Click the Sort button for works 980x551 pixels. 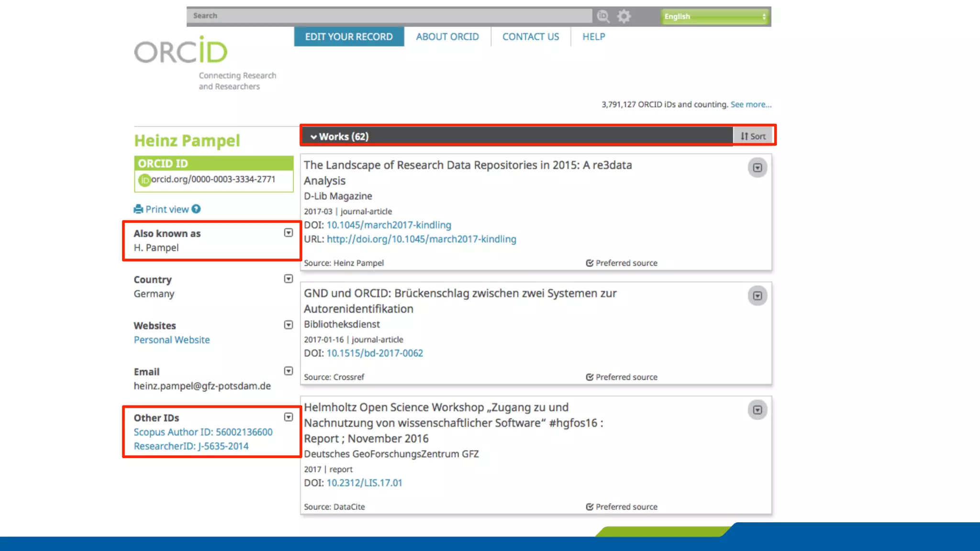pyautogui.click(x=753, y=136)
